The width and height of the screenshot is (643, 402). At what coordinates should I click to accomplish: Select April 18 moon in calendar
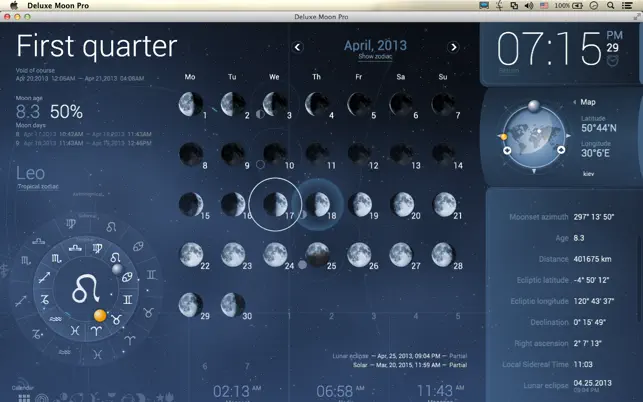(318, 204)
